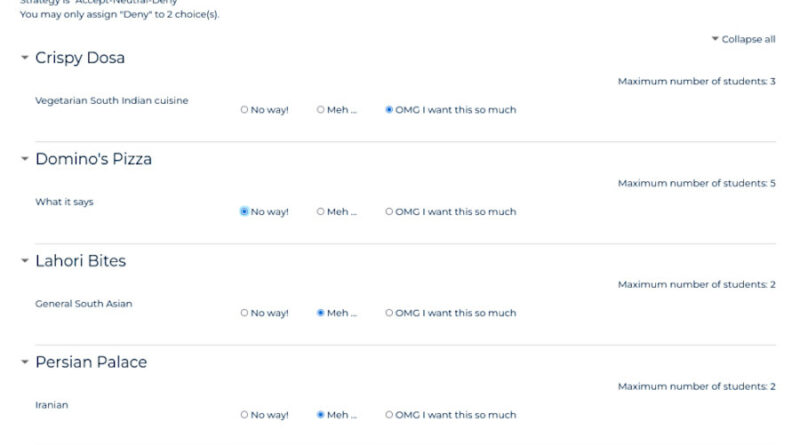
Task: Choose "OMG I want this so much" for Lahori Bites
Action: (x=389, y=313)
